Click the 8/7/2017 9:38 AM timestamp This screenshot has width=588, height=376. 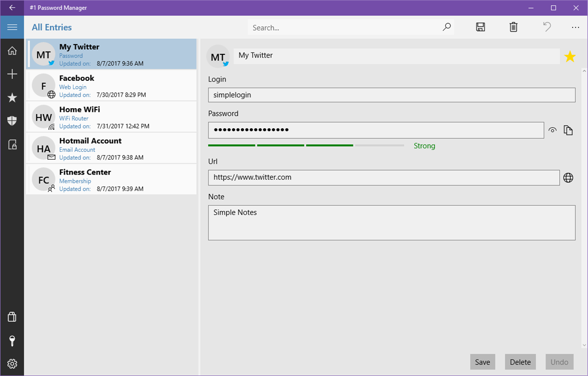120,158
